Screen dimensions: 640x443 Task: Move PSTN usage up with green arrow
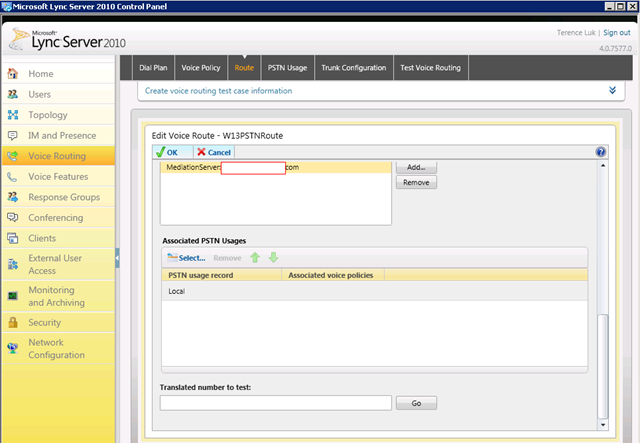pos(256,257)
